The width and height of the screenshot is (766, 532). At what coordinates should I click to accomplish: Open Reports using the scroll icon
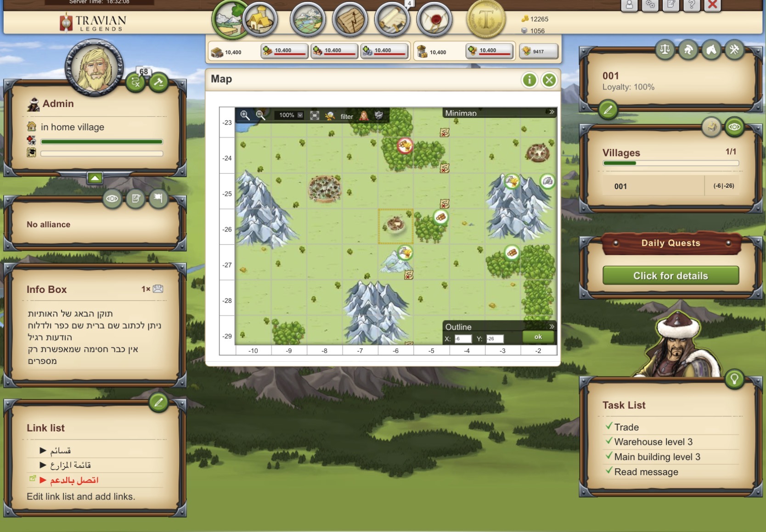pos(391,20)
